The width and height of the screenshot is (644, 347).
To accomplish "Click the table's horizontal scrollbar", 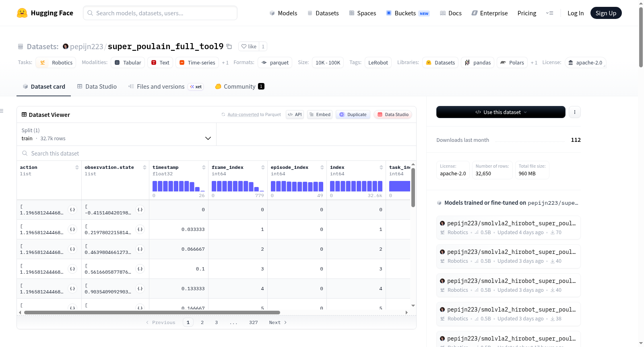I will (152, 312).
